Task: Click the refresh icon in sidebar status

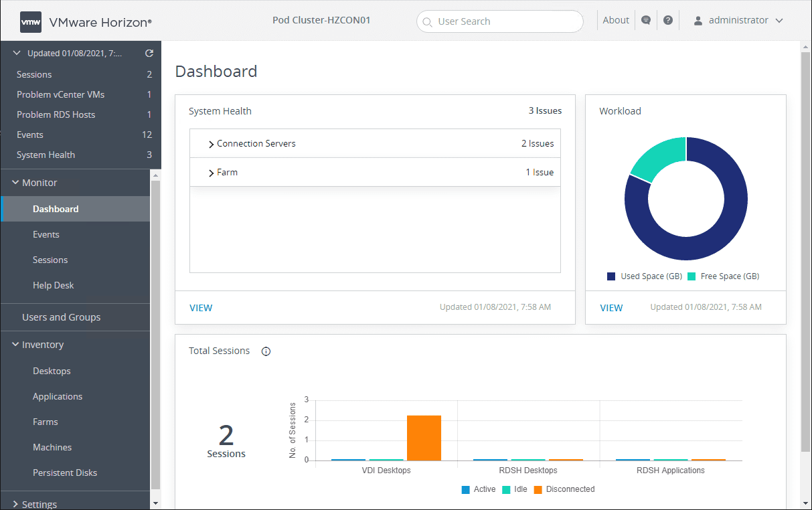Action: tap(149, 54)
